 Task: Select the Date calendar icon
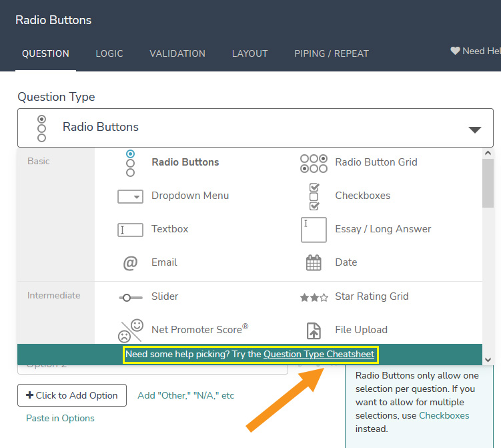click(314, 263)
